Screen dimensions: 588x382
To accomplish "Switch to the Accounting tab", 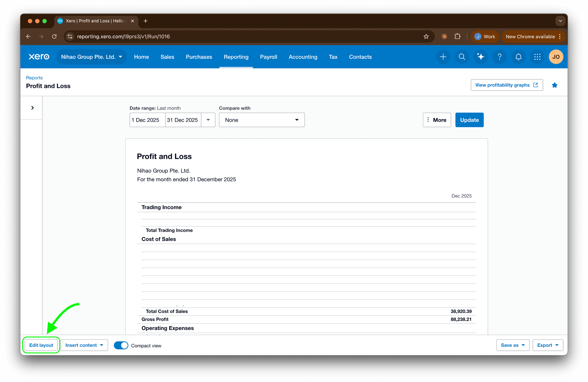I will pyautogui.click(x=303, y=57).
